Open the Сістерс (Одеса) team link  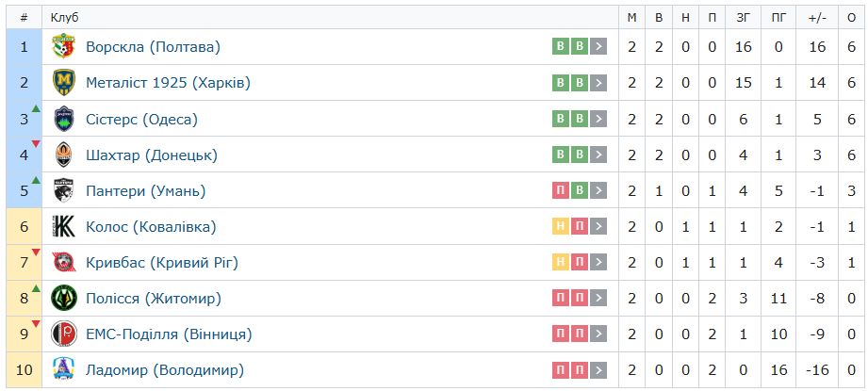141,119
